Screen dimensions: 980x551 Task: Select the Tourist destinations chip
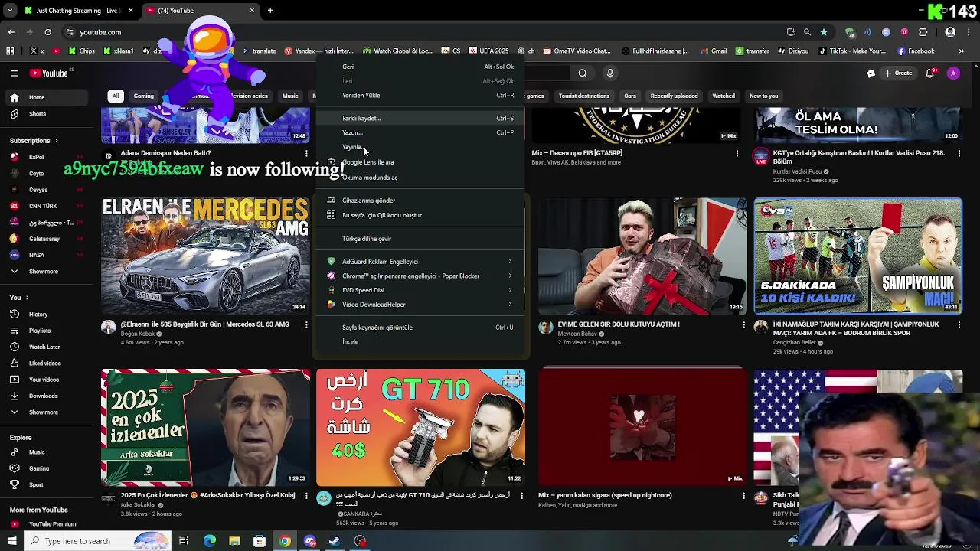584,96
